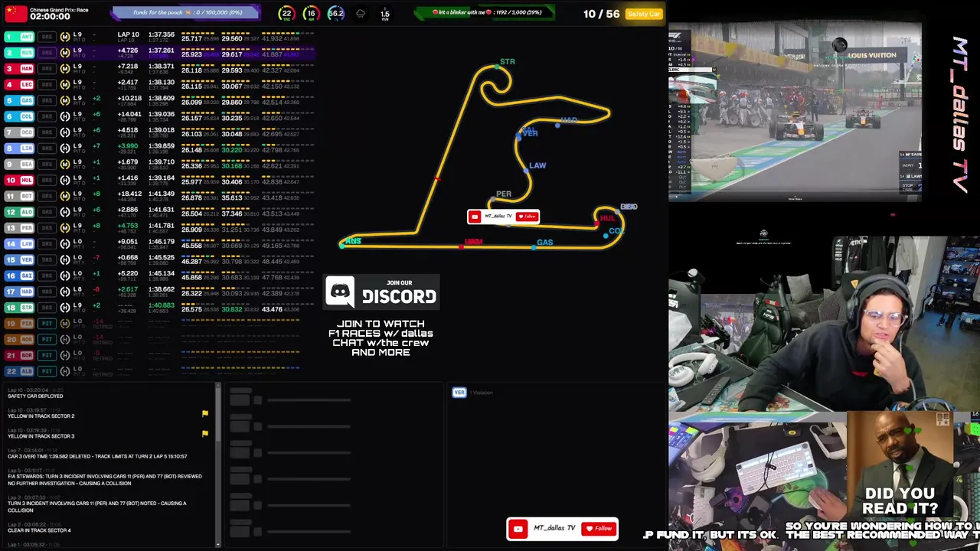This screenshot has width=980, height=551.
Task: Click the 'funds for the pooch' progress bar
Action: click(186, 13)
